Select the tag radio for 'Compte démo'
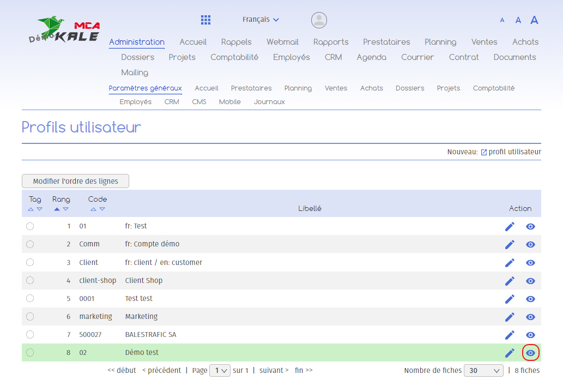Image resolution: width=563 pixels, height=392 pixels. tap(30, 244)
